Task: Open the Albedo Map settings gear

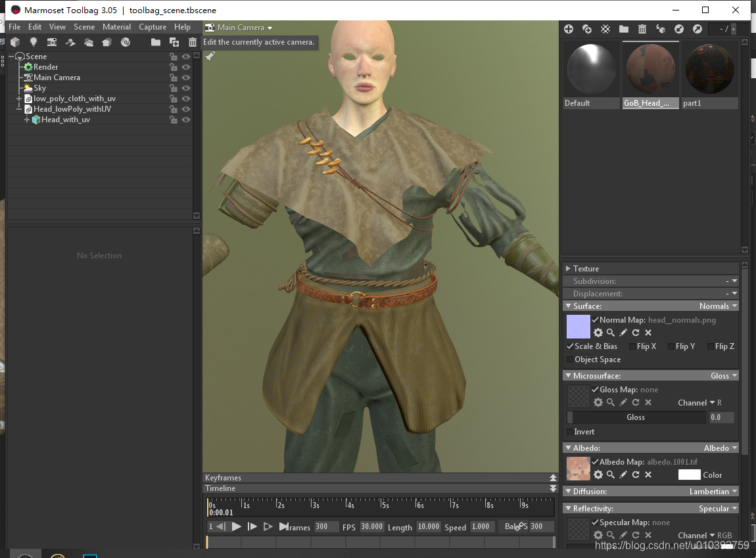Action: tap(598, 475)
